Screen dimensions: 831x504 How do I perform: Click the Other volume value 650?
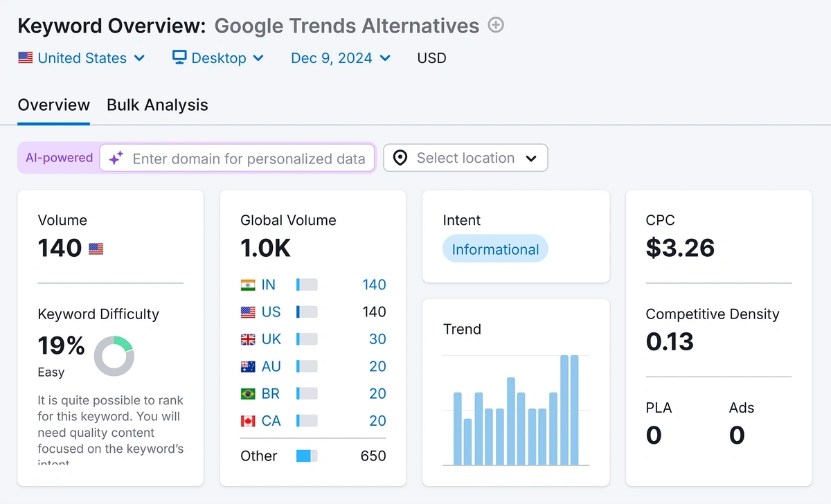[373, 456]
